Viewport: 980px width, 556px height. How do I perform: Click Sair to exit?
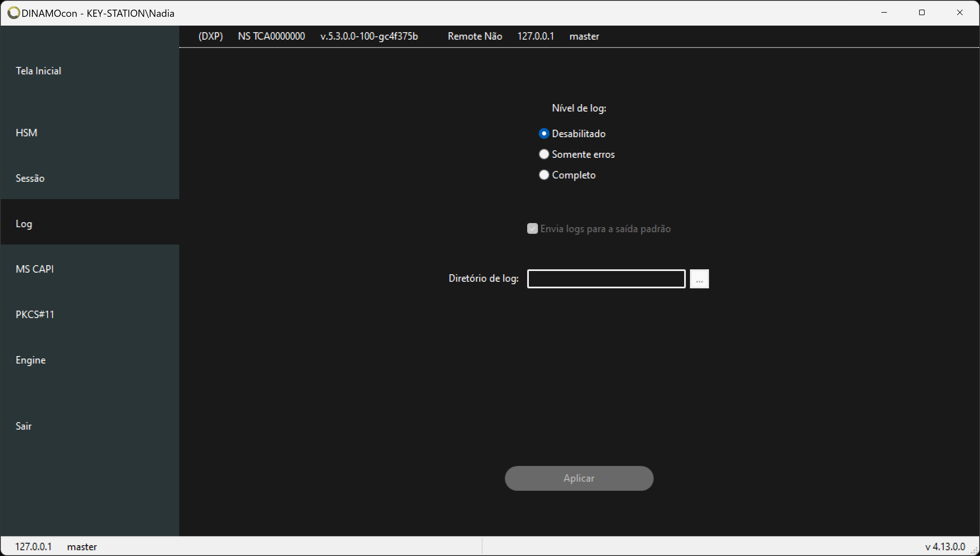point(90,426)
